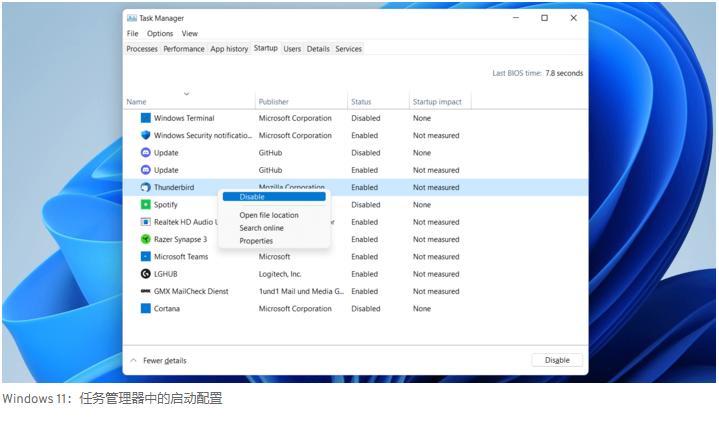Switch to the Services tab
This screenshot has height=423, width=719.
click(x=348, y=49)
